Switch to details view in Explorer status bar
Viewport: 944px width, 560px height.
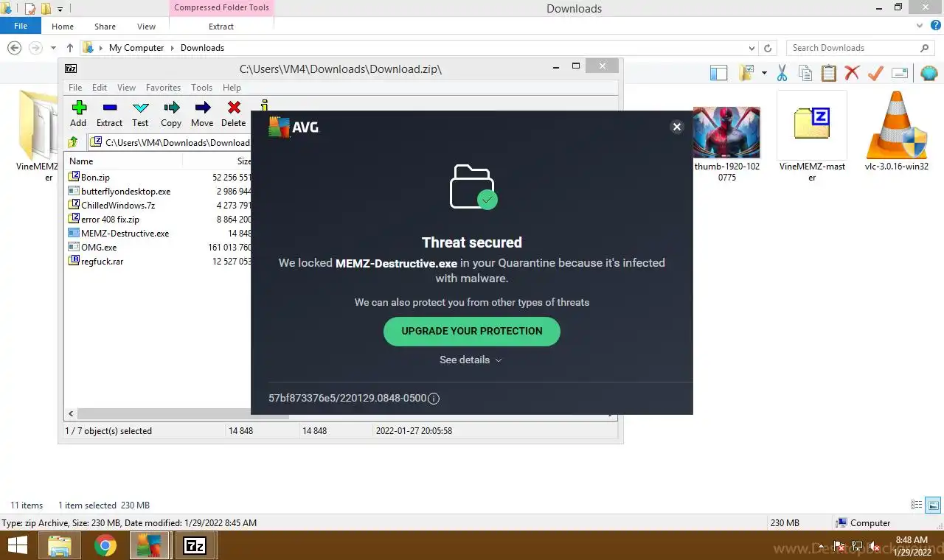[x=917, y=505]
